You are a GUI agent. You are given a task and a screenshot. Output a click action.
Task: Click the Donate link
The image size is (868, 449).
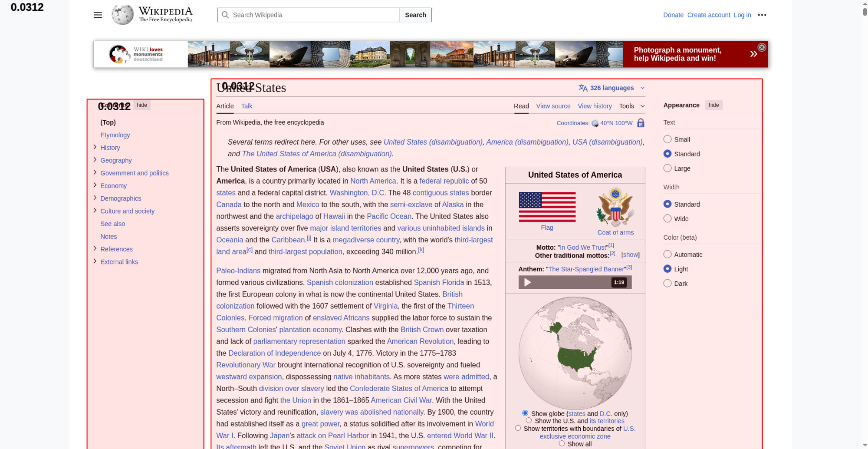[x=673, y=15]
